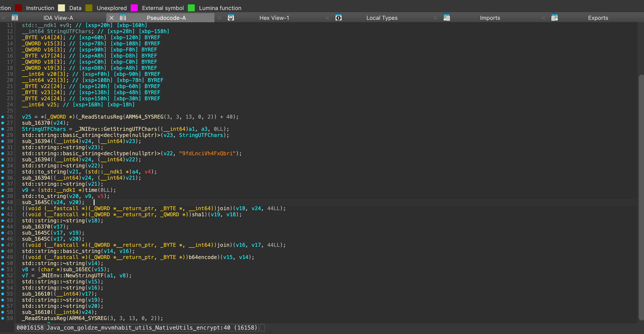Toggle breakpoint dot on line 59

(x=2, y=318)
